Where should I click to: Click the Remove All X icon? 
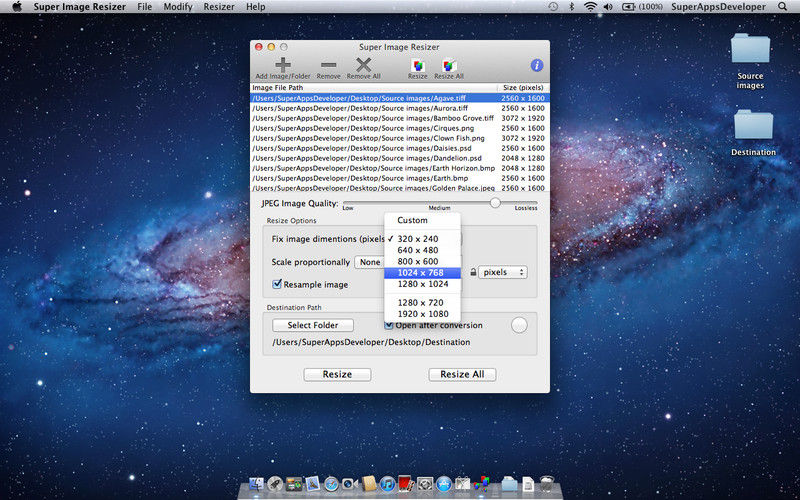[363, 65]
